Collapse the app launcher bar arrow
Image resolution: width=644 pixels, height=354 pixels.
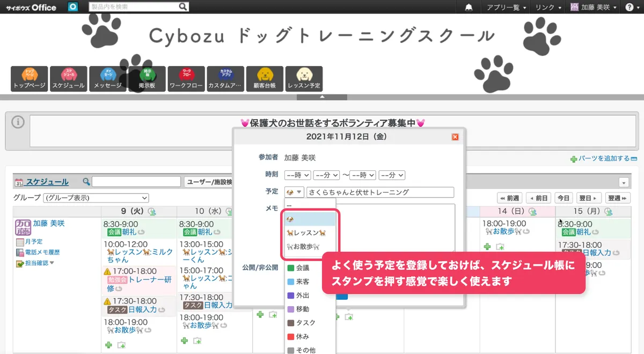tap(322, 97)
